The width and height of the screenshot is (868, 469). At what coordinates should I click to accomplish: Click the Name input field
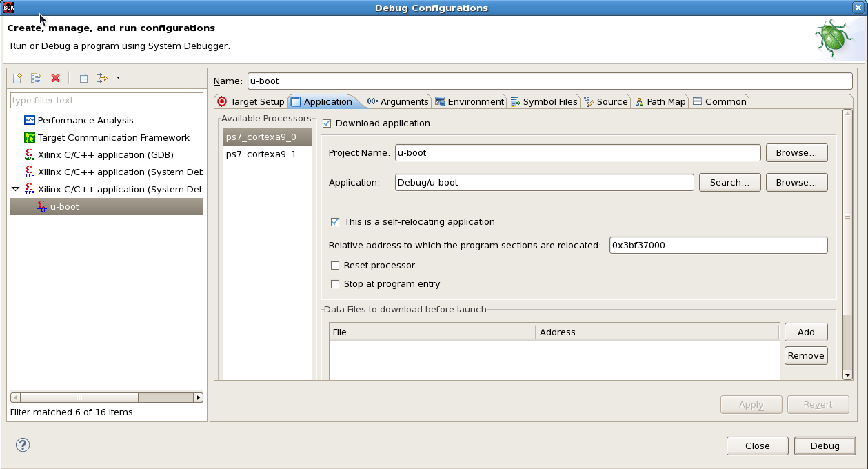point(549,81)
